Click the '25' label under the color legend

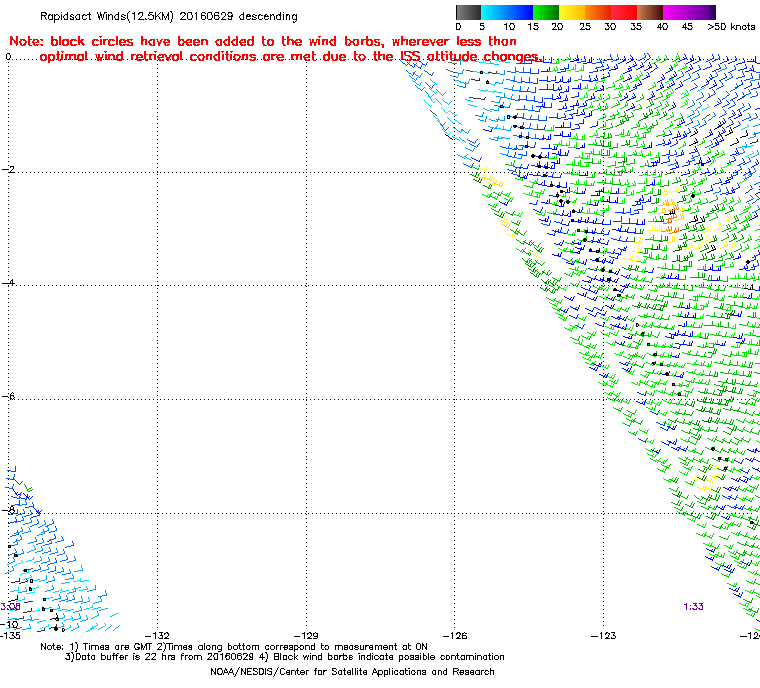coord(585,27)
